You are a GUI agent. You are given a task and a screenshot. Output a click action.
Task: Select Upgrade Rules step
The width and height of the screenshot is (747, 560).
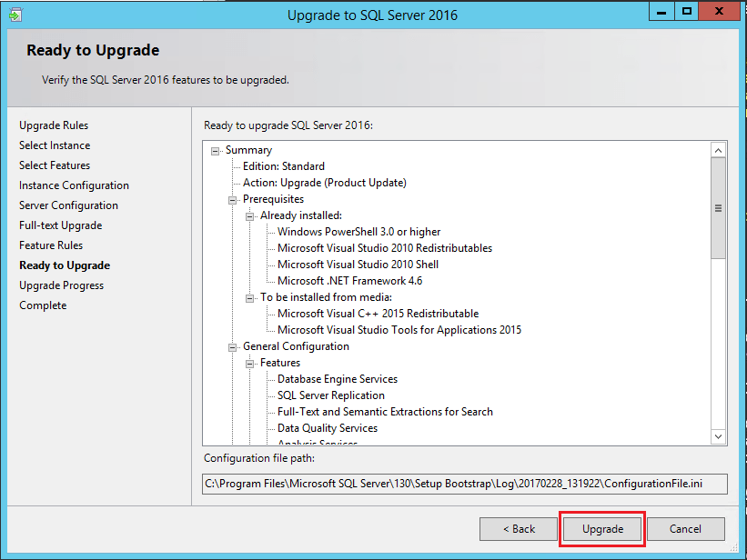pyautogui.click(x=54, y=125)
